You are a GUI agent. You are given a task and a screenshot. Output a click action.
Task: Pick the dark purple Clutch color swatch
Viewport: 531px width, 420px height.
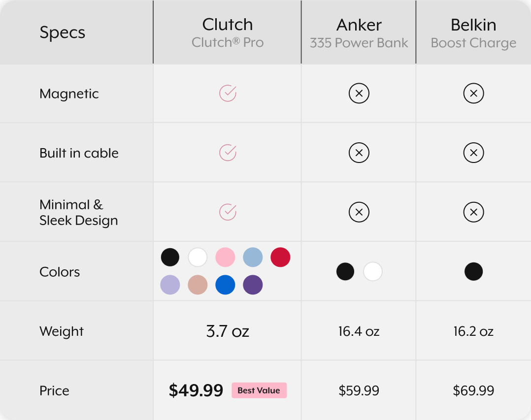tap(253, 285)
